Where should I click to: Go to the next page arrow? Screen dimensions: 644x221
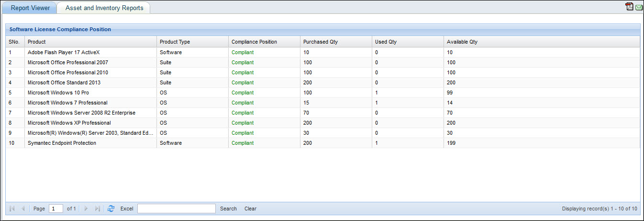coord(86,209)
